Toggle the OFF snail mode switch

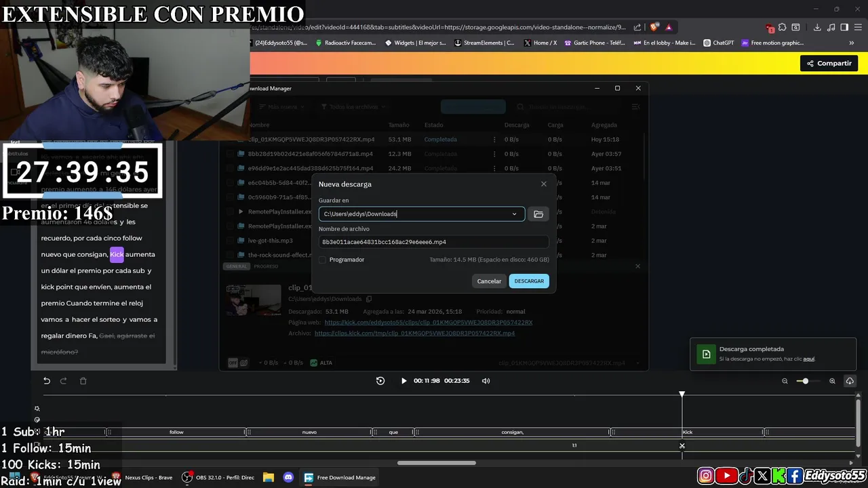(x=238, y=363)
